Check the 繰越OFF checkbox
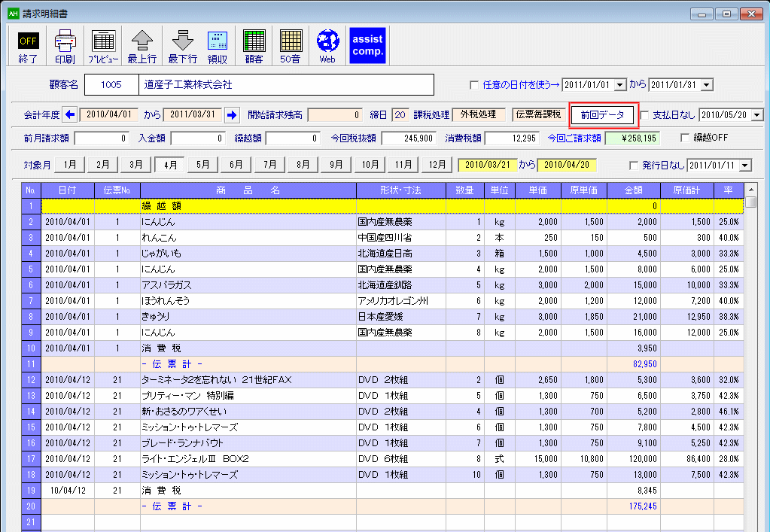The height and width of the screenshot is (532, 770). pyautogui.click(x=684, y=138)
